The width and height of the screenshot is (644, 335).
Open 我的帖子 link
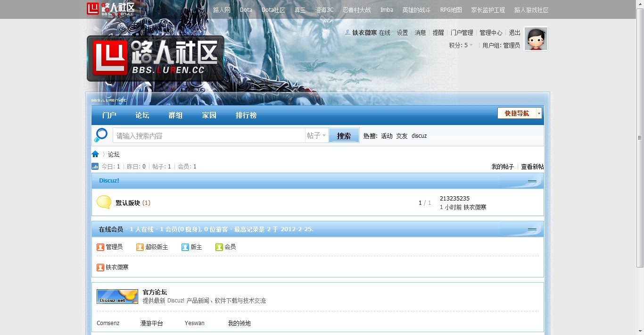(x=503, y=167)
